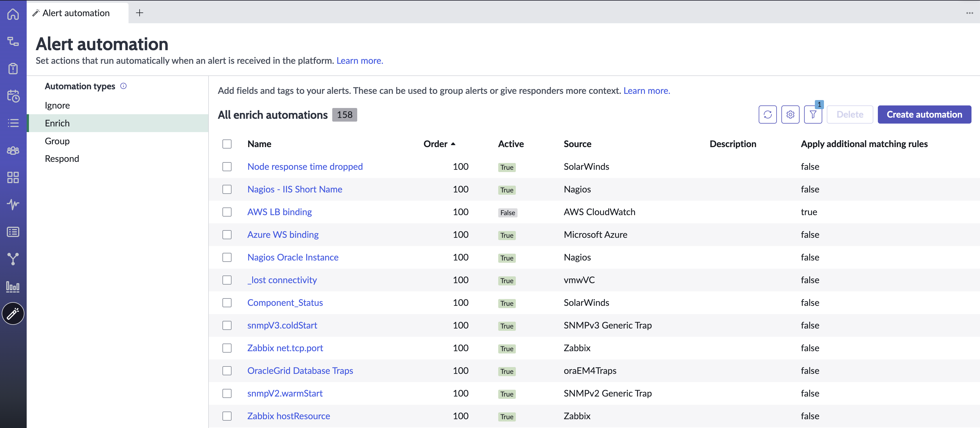Click the Description column header
Image resolution: width=980 pixels, height=428 pixels.
pyautogui.click(x=733, y=144)
